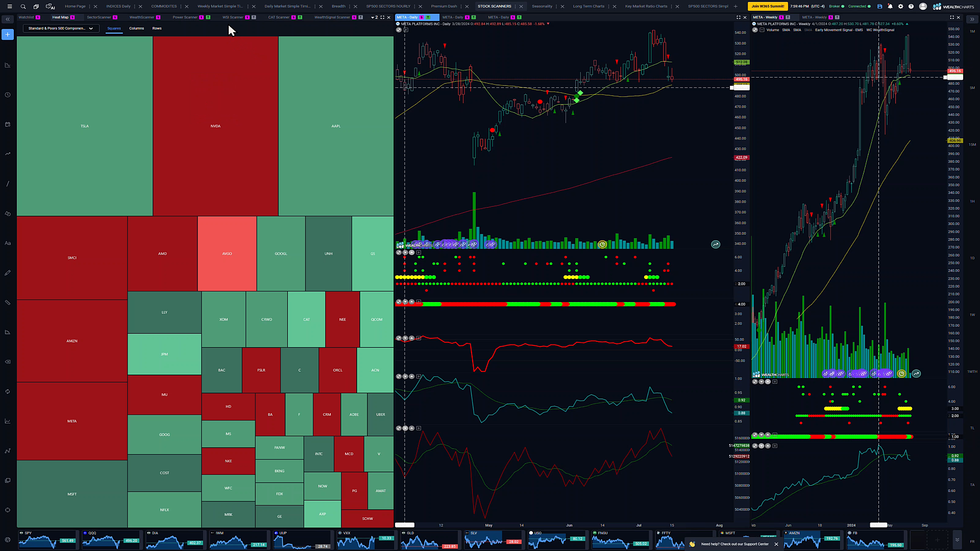Open the WSI Scanner tab
The image size is (980, 551).
coord(233,17)
